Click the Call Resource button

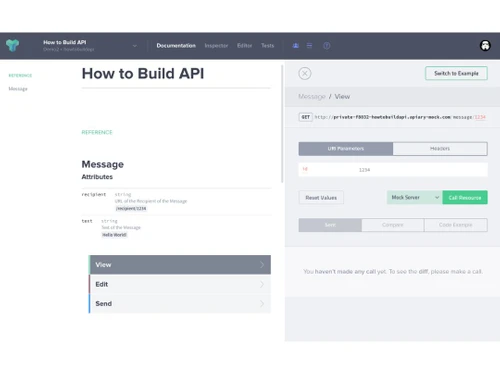465,197
